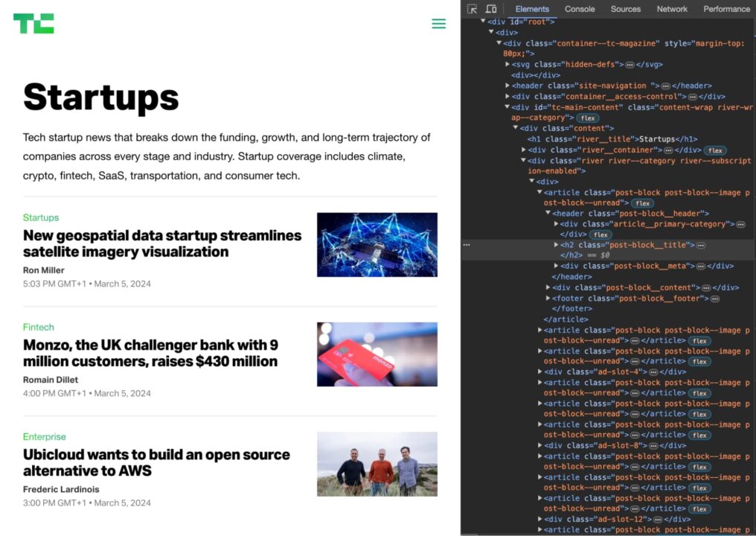Toggle flex badge after tc-main-content div

click(x=587, y=118)
